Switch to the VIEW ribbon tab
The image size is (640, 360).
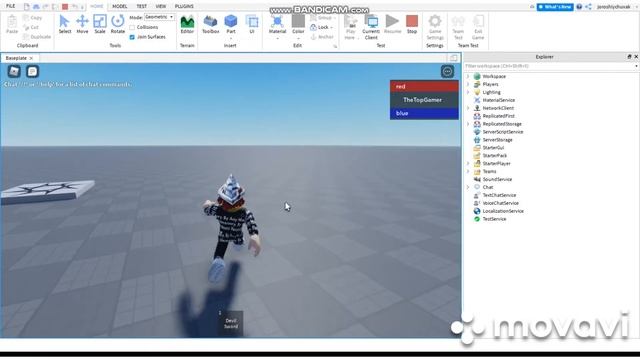pyautogui.click(x=161, y=6)
